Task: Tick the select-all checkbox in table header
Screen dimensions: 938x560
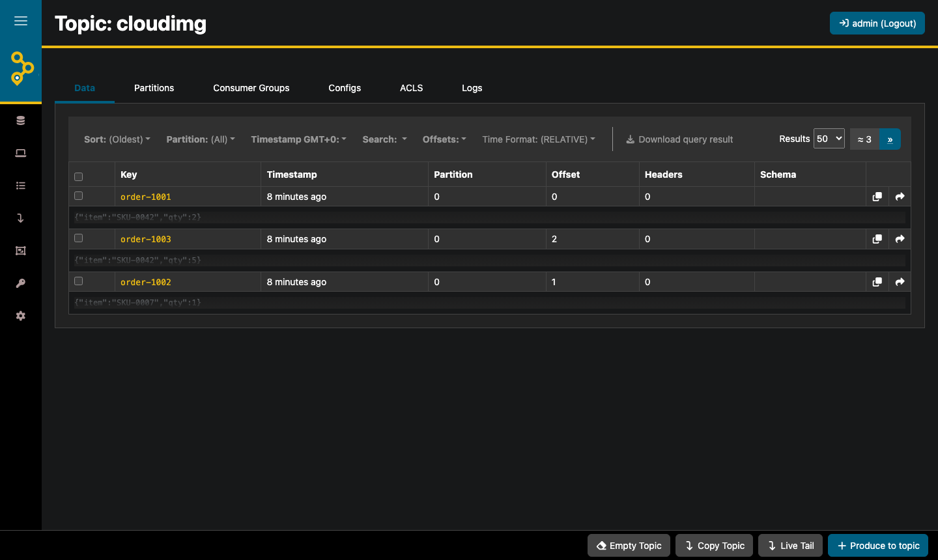Action: [x=79, y=176]
